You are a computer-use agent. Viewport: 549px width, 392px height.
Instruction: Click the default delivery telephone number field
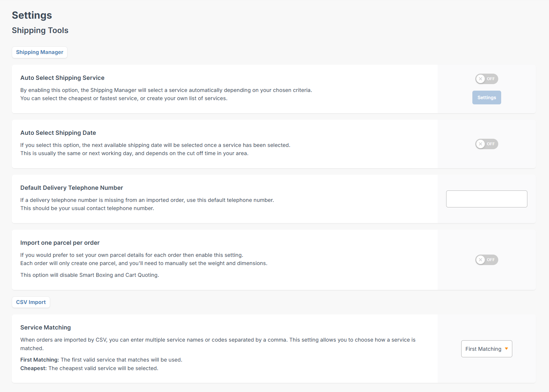[486, 199]
